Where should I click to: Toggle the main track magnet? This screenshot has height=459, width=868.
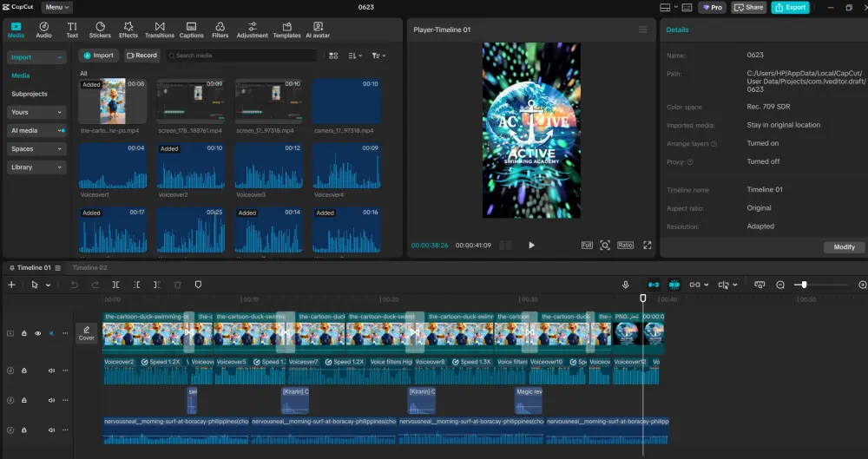point(654,285)
